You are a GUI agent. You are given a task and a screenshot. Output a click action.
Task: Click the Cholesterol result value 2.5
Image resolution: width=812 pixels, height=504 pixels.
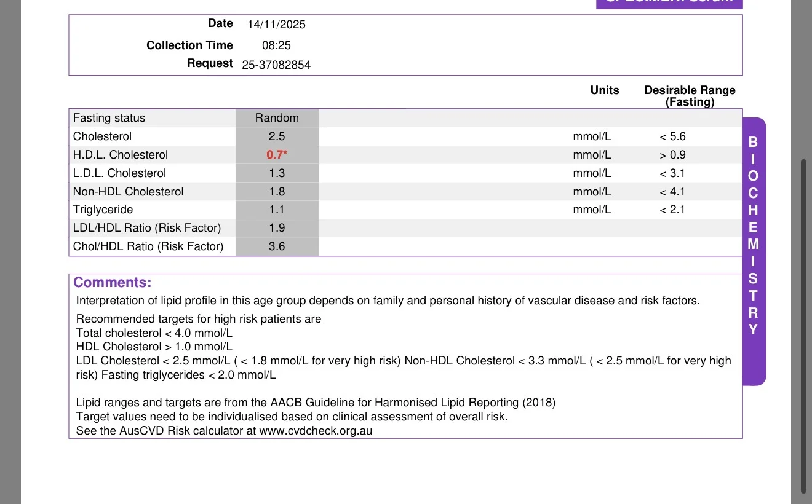point(277,136)
